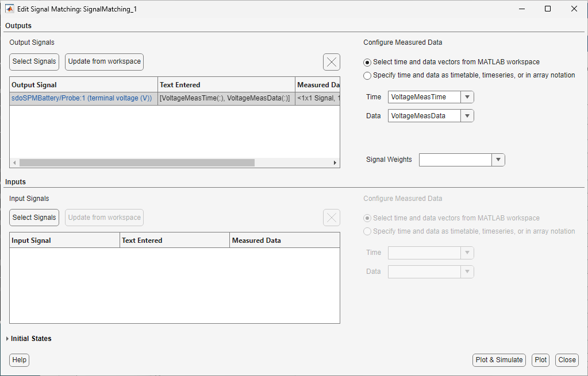The image size is (588, 376).
Task: Click Update from workspace under Output Signals
Action: [x=104, y=62]
